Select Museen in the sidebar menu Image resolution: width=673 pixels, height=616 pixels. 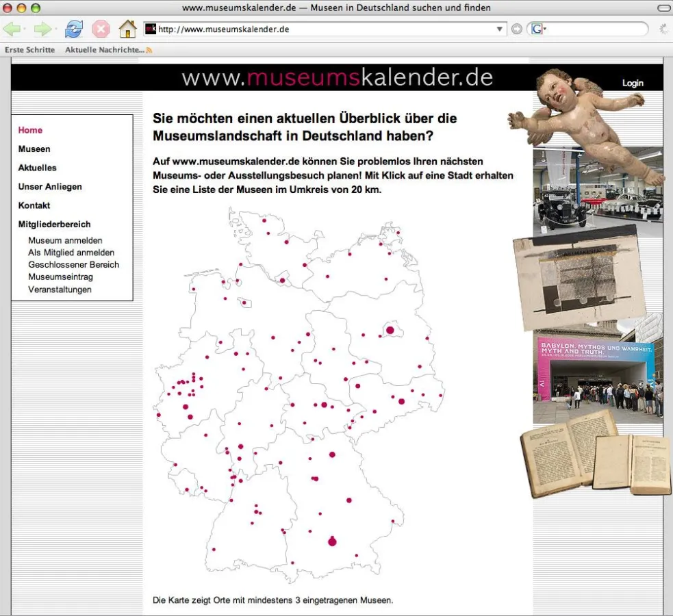point(34,149)
